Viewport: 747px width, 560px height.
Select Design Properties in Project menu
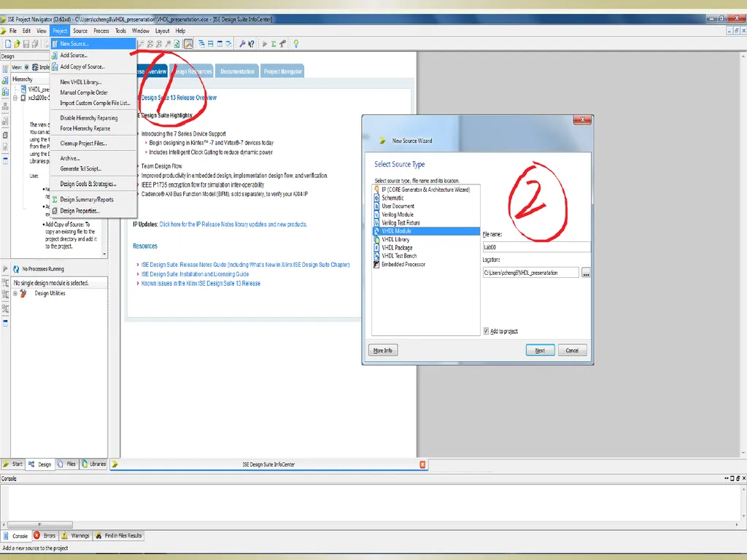tap(79, 211)
